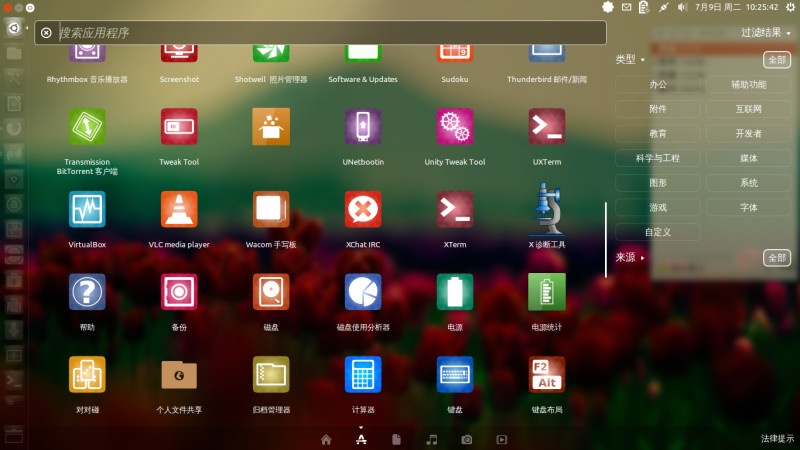The height and width of the screenshot is (450, 800).
Task: Launch 键盘布局 keyboard layout
Action: click(546, 374)
